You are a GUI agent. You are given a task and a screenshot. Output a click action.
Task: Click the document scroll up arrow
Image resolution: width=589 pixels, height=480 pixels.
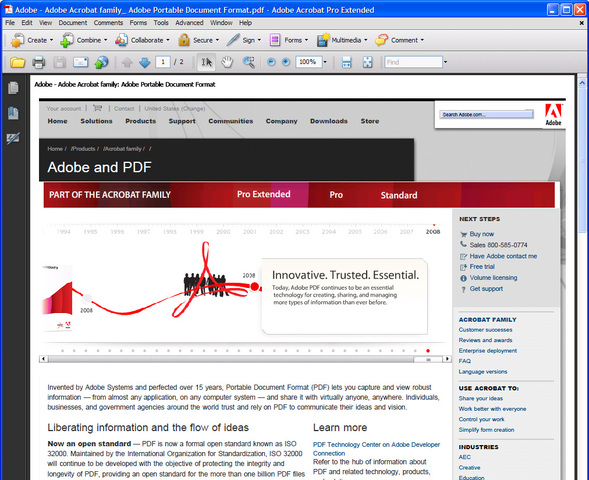pyautogui.click(x=582, y=82)
